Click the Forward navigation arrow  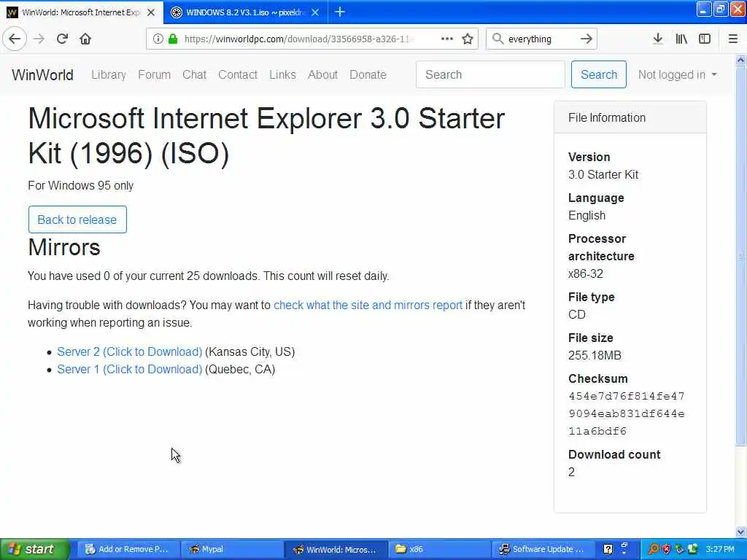[39, 39]
